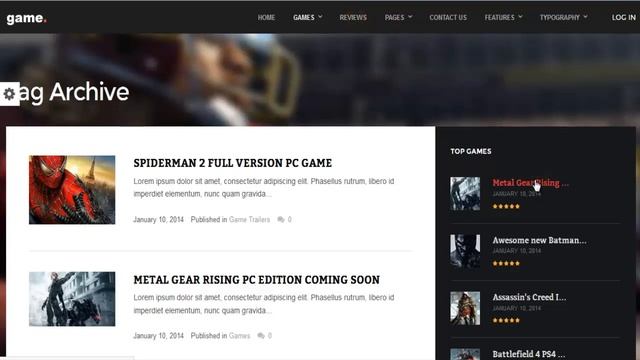Open Metal Gear Rising PC Edition article
This screenshot has height=360, width=640.
pos(256,280)
